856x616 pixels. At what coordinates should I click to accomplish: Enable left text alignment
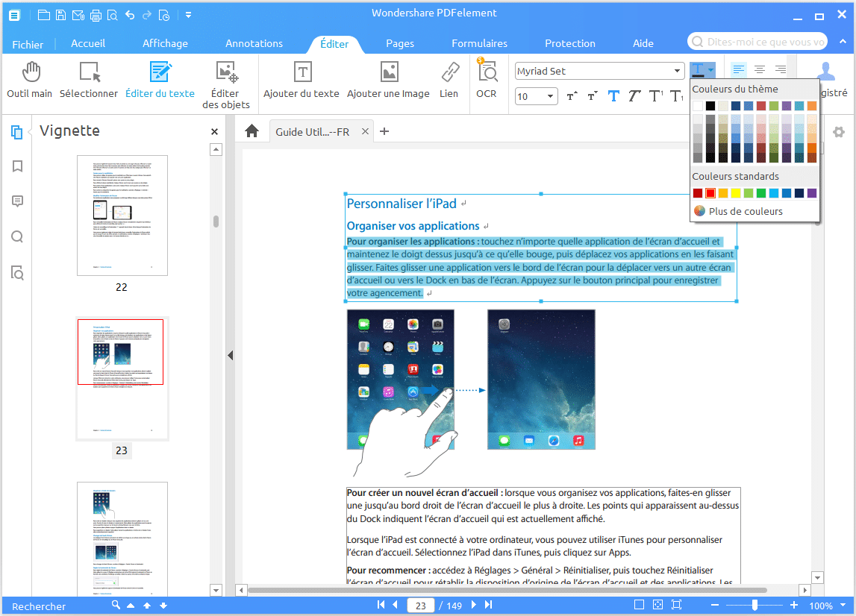[738, 70]
